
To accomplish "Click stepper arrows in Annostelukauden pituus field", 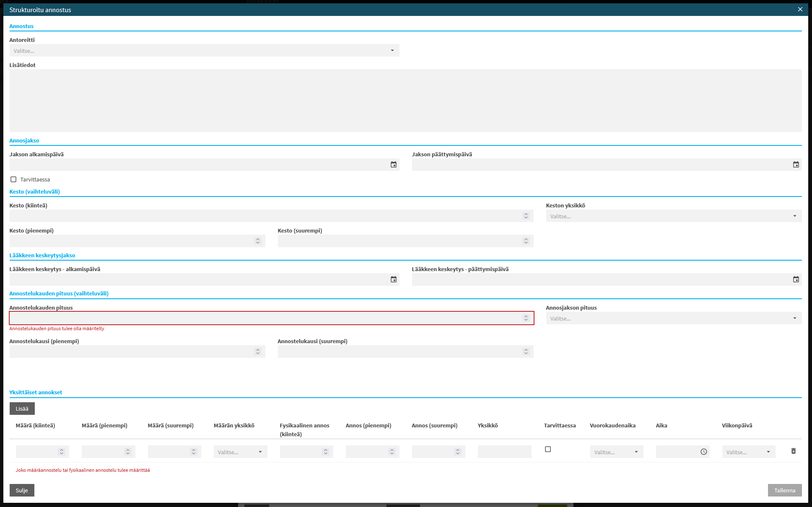I will tap(526, 318).
